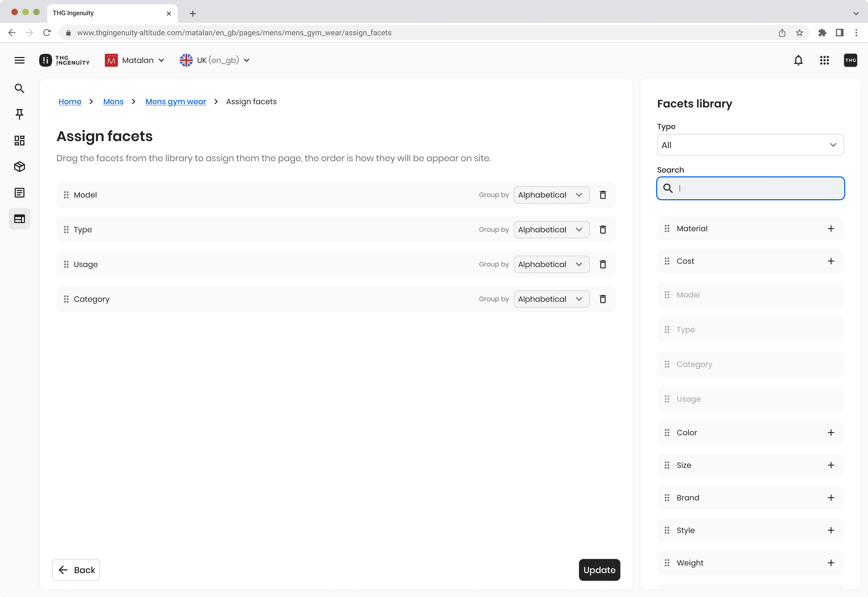868x597 pixels.
Task: Click the THG Ingenuity logo
Action: click(64, 60)
